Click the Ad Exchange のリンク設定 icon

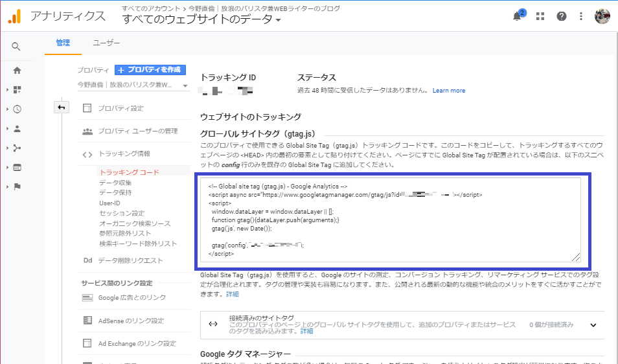coord(87,343)
